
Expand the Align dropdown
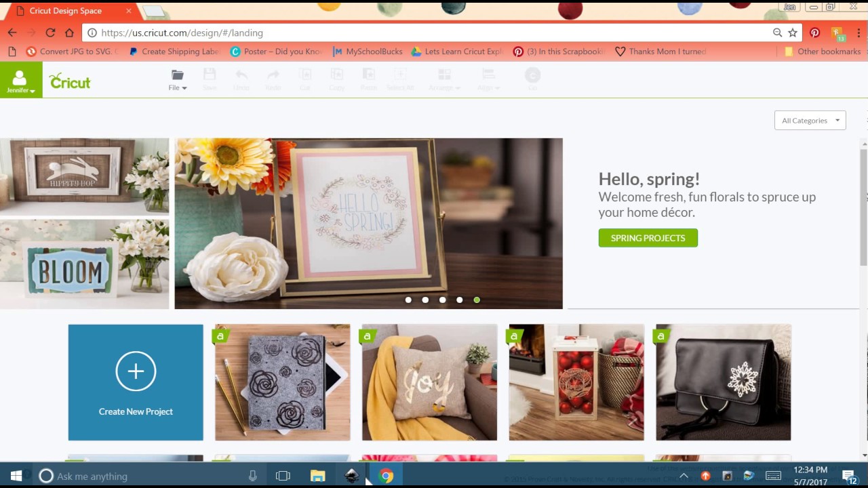coord(488,80)
